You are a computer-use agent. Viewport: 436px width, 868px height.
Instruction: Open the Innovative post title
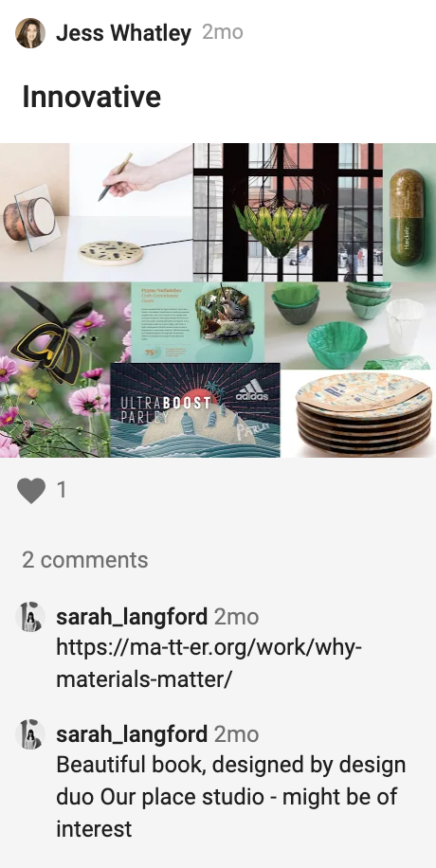[91, 97]
